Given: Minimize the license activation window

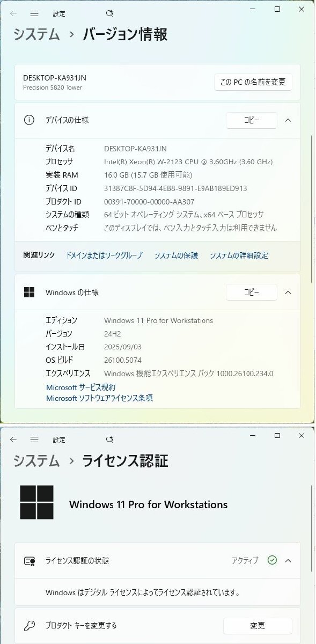Looking at the screenshot, I should coord(252,436).
